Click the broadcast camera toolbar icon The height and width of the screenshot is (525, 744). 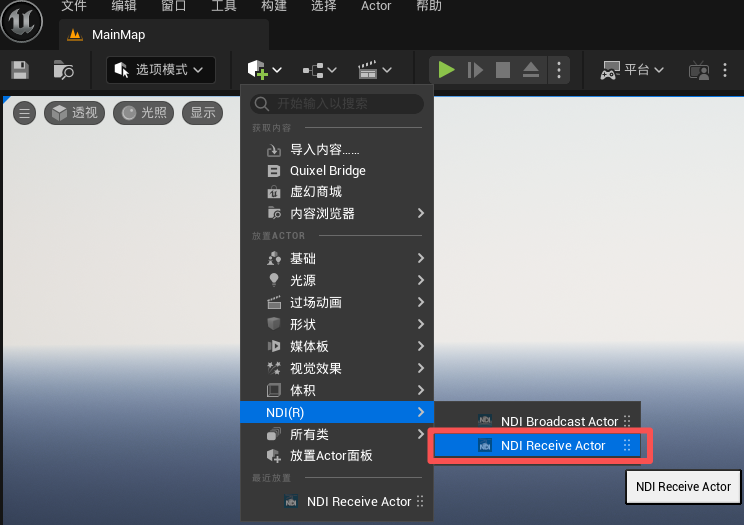[698, 70]
